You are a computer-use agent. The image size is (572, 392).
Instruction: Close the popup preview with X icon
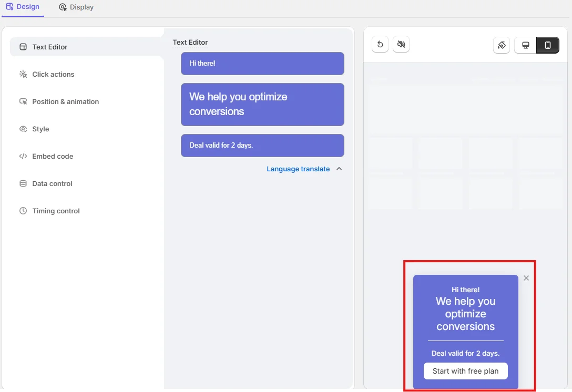(x=526, y=278)
